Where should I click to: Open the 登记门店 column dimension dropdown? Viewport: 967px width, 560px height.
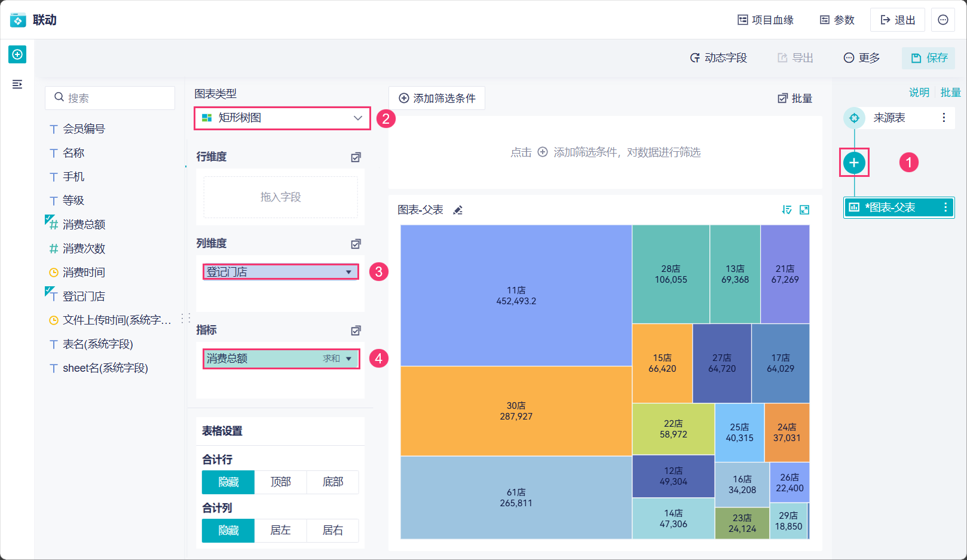[348, 273]
